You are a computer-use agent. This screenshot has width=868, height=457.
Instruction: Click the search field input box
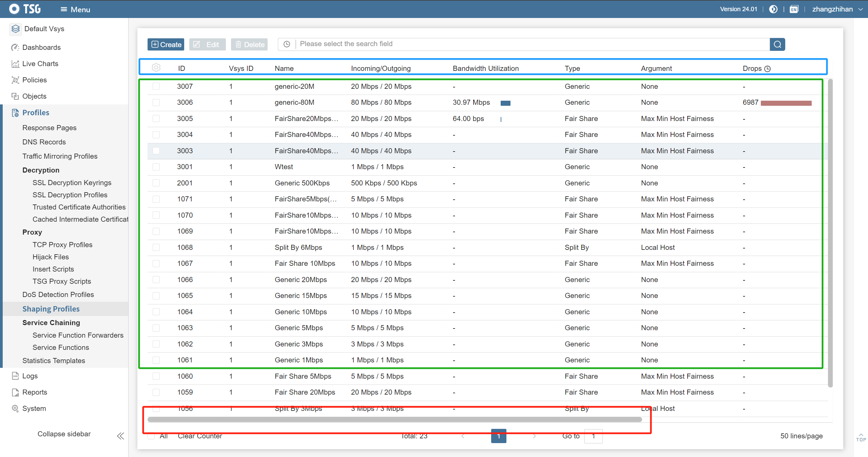click(533, 44)
